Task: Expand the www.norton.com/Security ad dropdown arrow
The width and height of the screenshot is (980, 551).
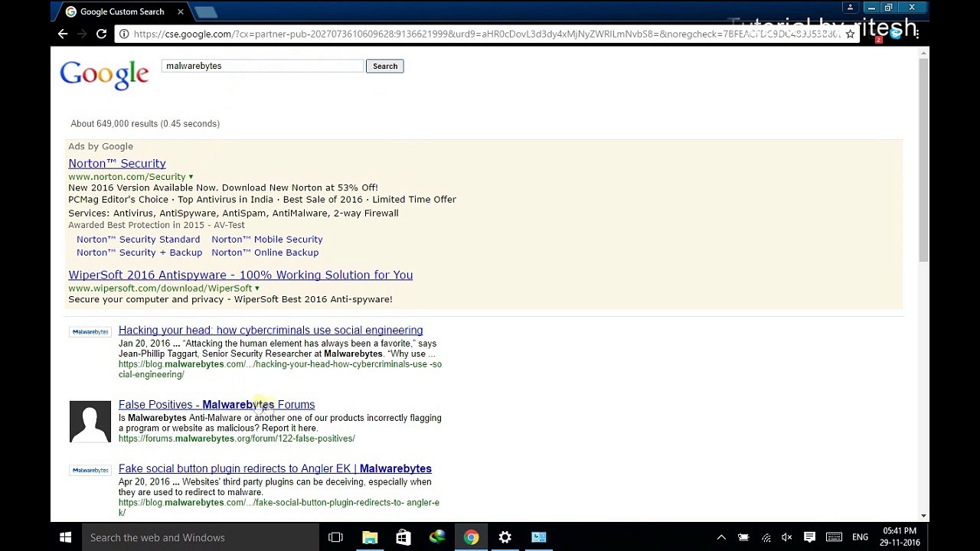Action: [191, 177]
